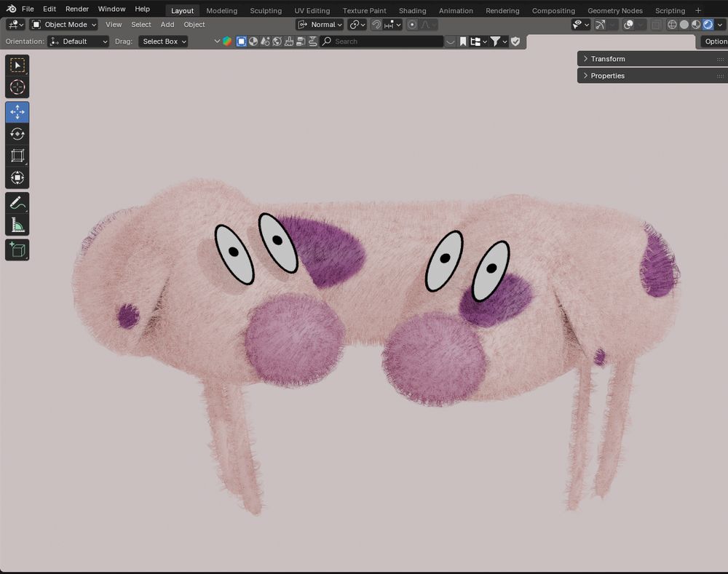Image resolution: width=728 pixels, height=574 pixels.
Task: Toggle proportional editing
Action: point(412,25)
